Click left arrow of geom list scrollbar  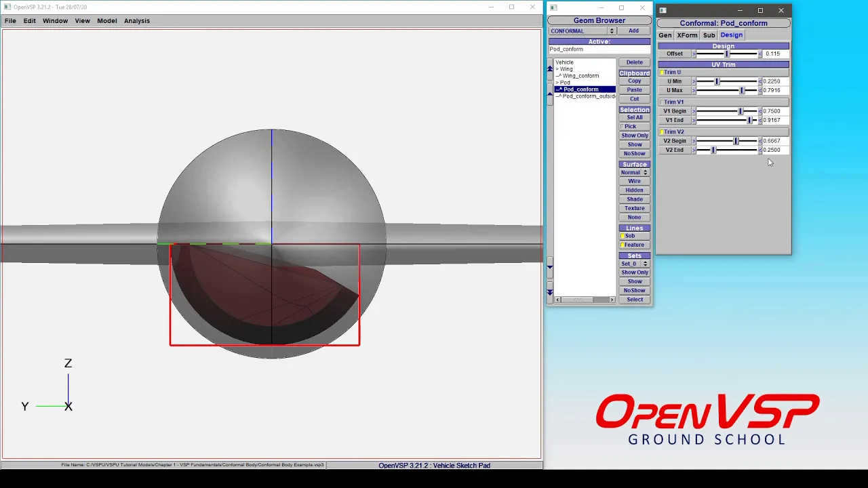[558, 300]
